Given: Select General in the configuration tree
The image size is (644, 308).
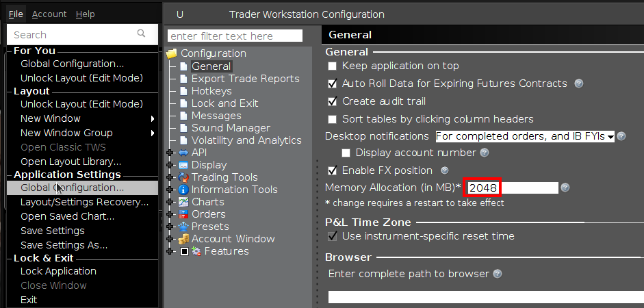Looking at the screenshot, I should pos(211,66).
